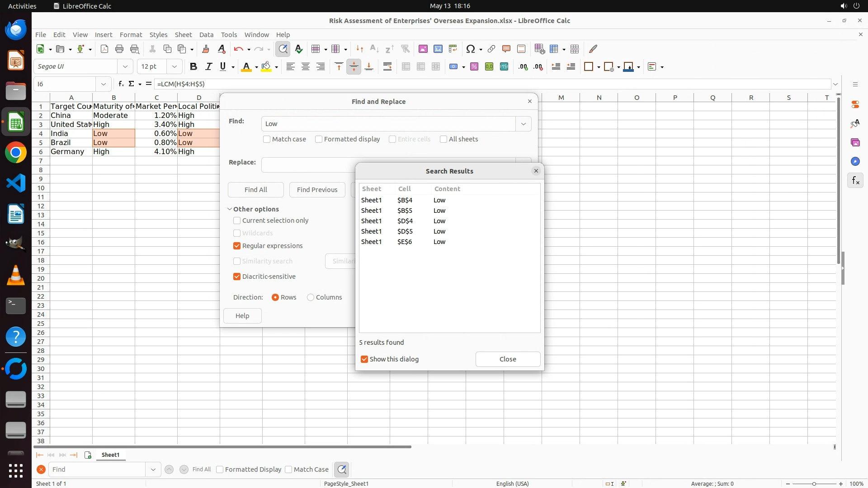Screen dimensions: 868x488
Task: Click the Insert Chart icon
Action: (x=438, y=49)
